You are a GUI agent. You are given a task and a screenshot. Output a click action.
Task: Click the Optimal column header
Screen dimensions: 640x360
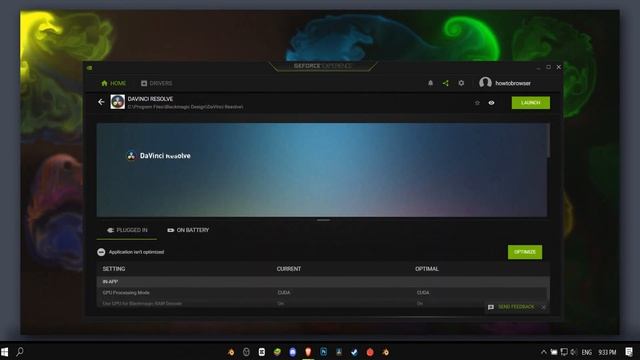click(x=427, y=269)
